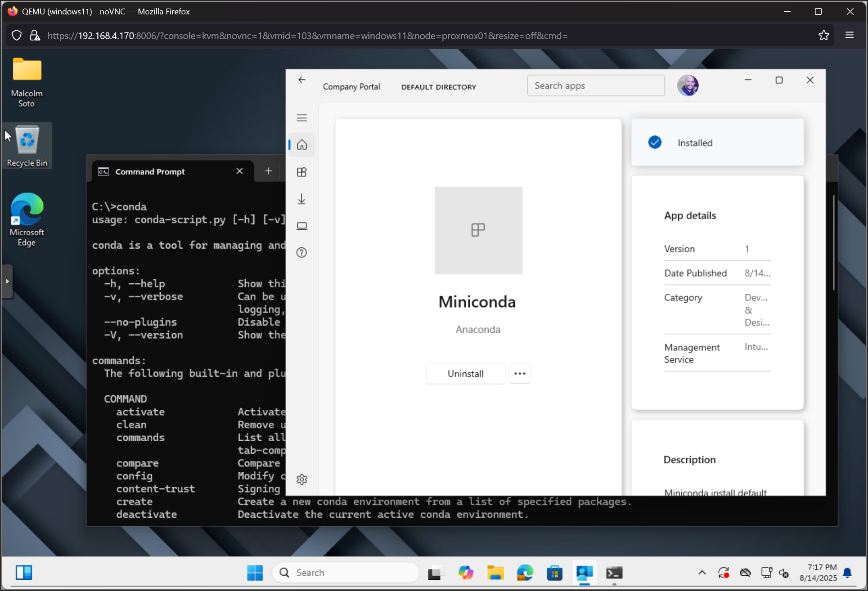868x591 pixels.
Task: Expand the noVNC control bar handle
Action: (x=7, y=282)
